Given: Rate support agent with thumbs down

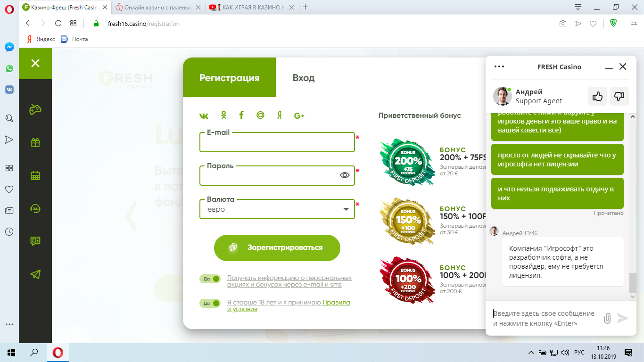Looking at the screenshot, I should pos(619,96).
